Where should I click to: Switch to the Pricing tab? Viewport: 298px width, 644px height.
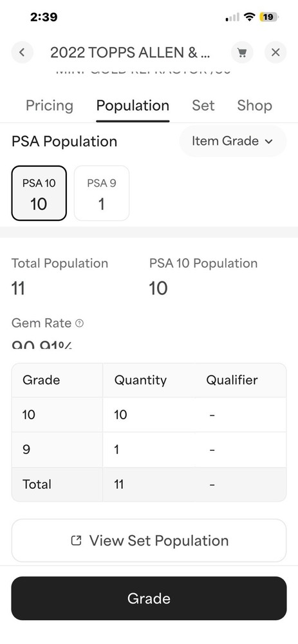point(50,106)
